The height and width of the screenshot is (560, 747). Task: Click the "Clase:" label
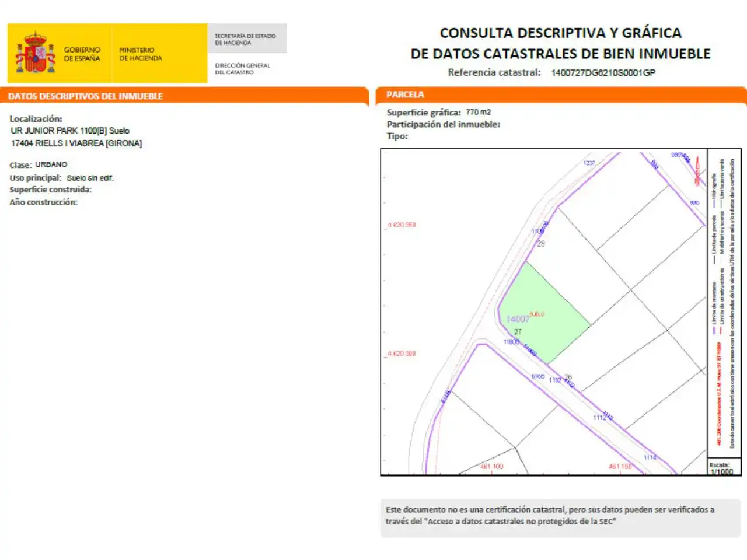(20, 165)
